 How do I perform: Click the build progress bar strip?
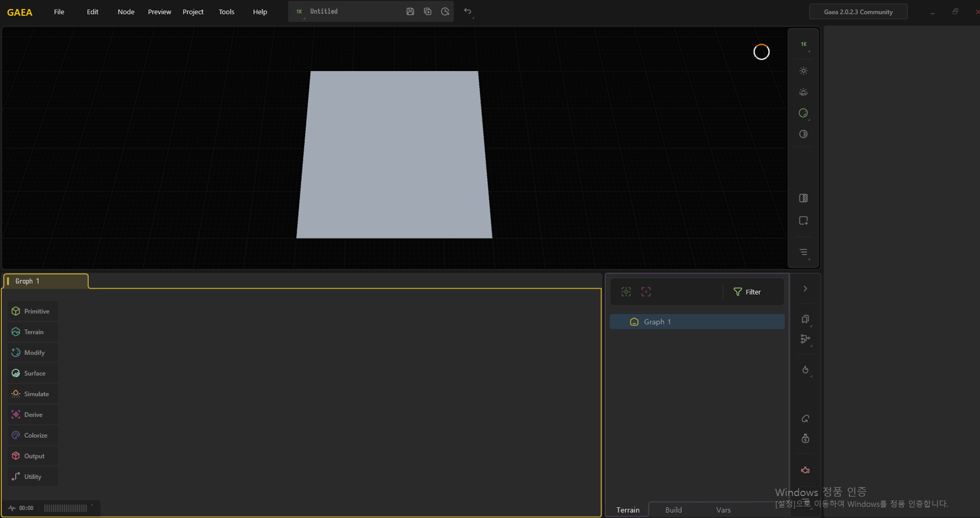pos(66,508)
